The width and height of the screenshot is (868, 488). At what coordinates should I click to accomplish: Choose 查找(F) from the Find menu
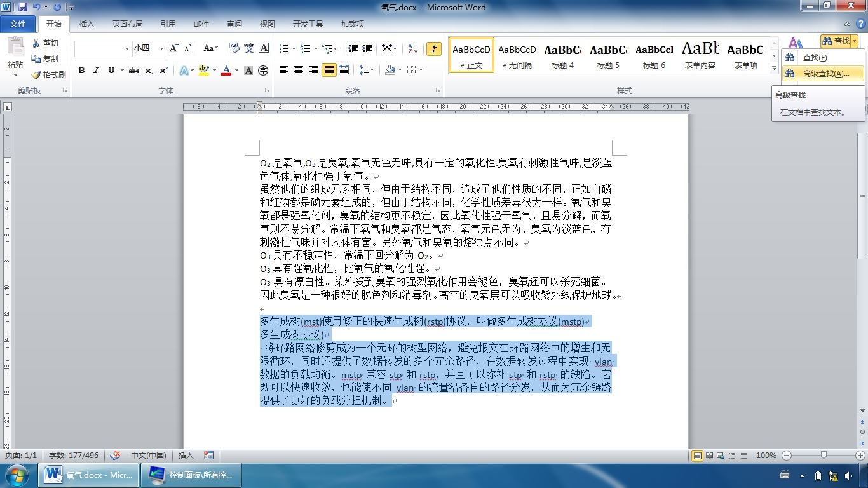(x=823, y=58)
